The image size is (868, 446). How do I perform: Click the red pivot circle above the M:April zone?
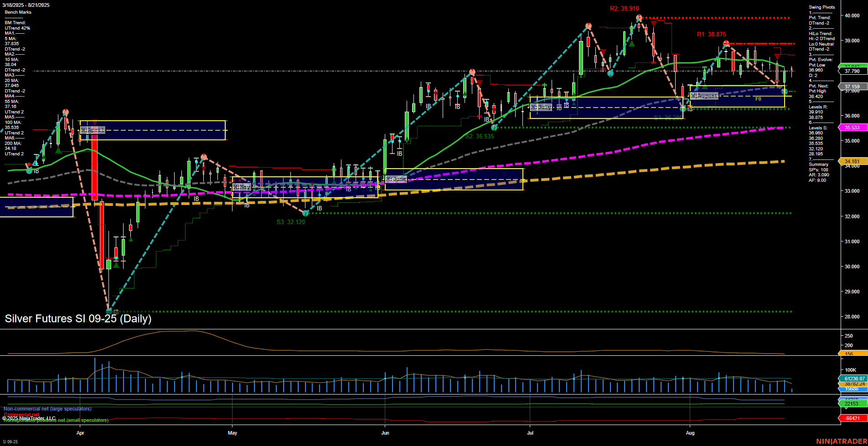click(x=65, y=111)
